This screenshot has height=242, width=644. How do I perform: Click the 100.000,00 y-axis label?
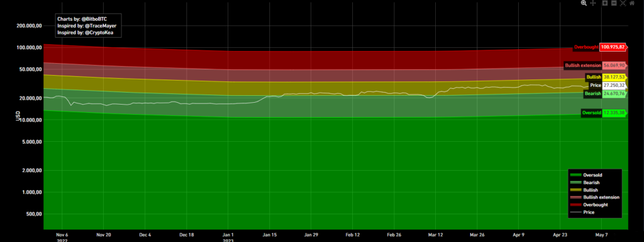29,47
